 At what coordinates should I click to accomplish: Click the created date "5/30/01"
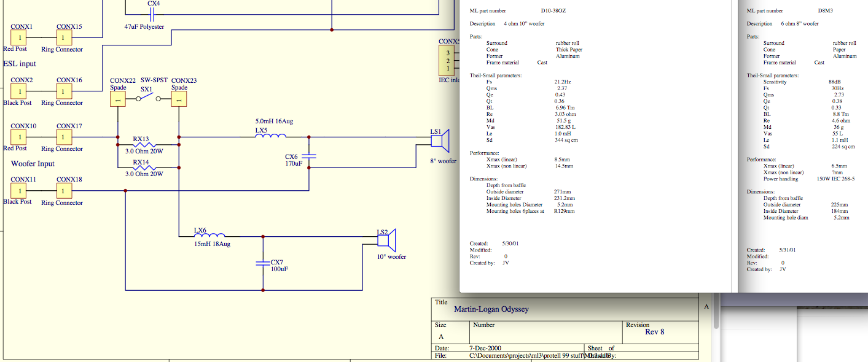[511, 244]
